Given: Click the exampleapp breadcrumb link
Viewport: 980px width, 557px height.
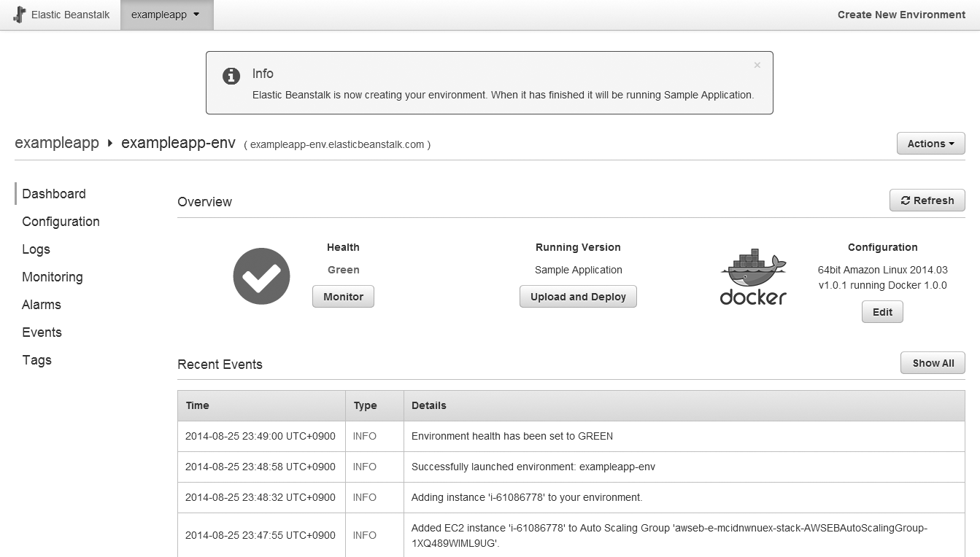Looking at the screenshot, I should pyautogui.click(x=57, y=143).
